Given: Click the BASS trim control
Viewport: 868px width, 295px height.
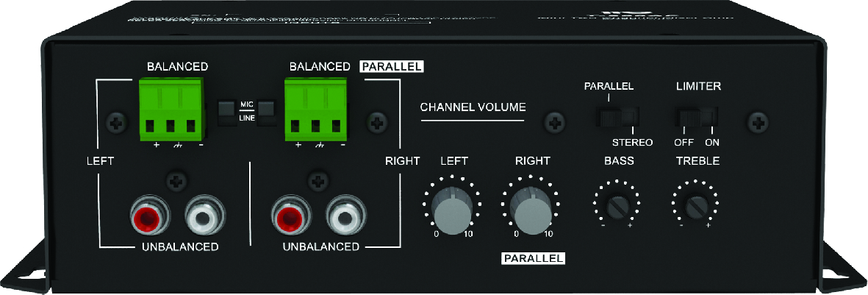Looking at the screenshot, I should pos(617,207).
